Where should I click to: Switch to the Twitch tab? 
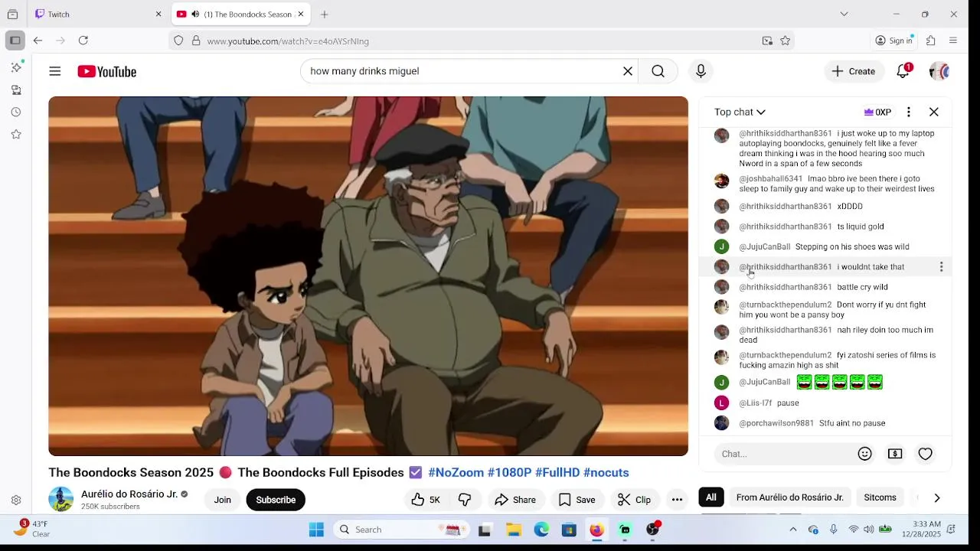[x=98, y=14]
